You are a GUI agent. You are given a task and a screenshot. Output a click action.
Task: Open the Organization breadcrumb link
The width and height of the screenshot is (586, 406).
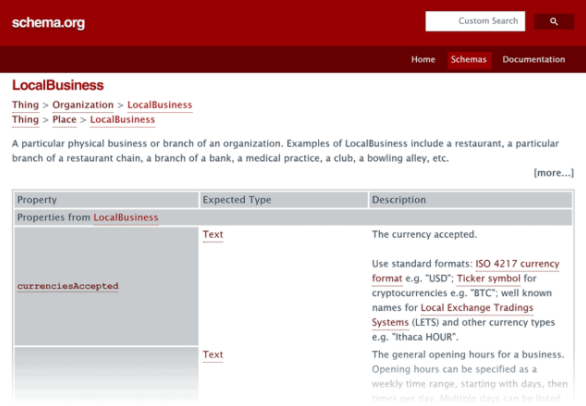coord(83,105)
